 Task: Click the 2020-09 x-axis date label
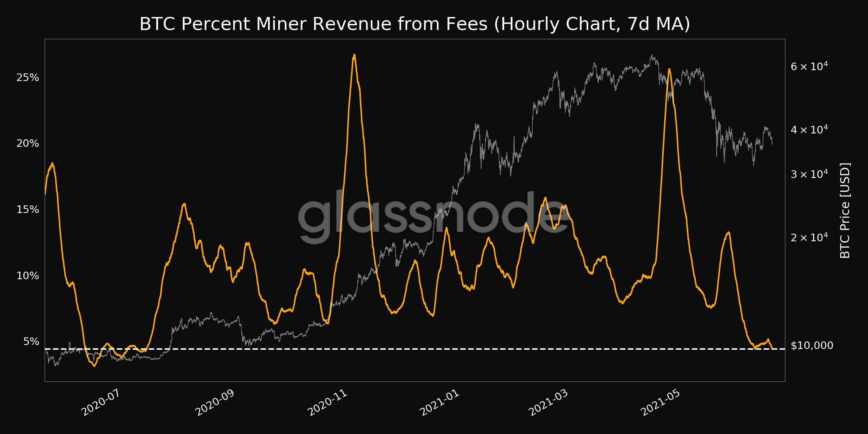[x=214, y=403]
